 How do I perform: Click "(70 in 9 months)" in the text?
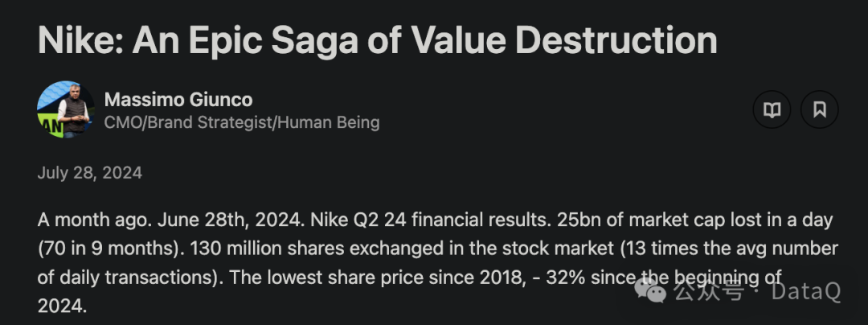(111, 249)
